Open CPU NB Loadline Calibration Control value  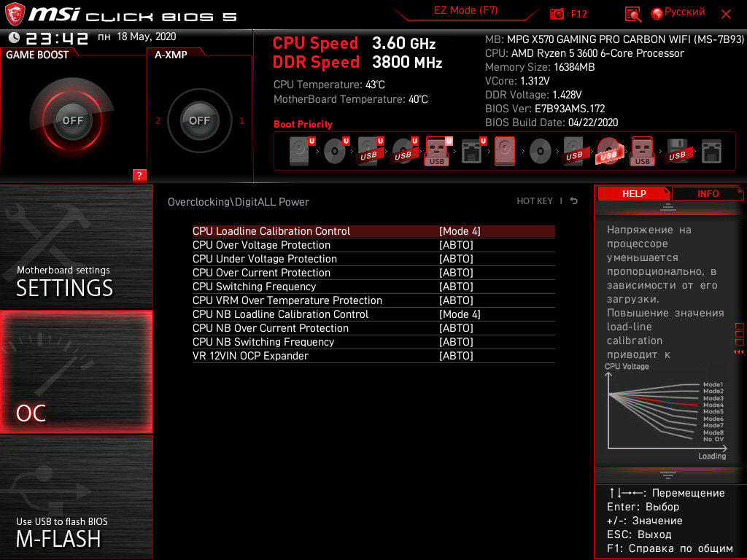(460, 314)
